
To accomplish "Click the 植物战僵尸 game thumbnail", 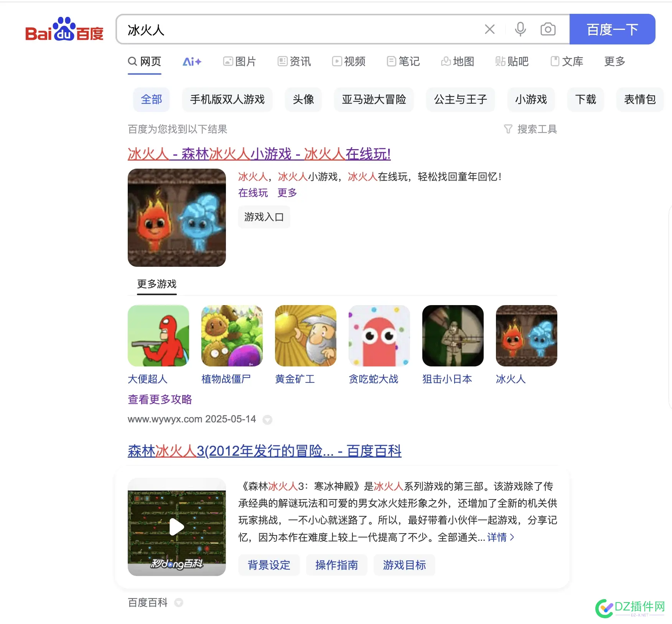I will [232, 335].
